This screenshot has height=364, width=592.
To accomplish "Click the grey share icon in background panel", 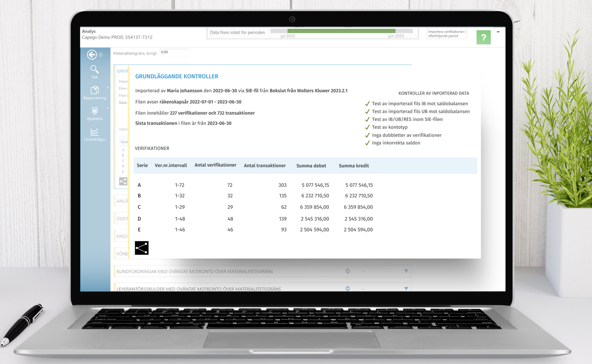I will coord(123,181).
